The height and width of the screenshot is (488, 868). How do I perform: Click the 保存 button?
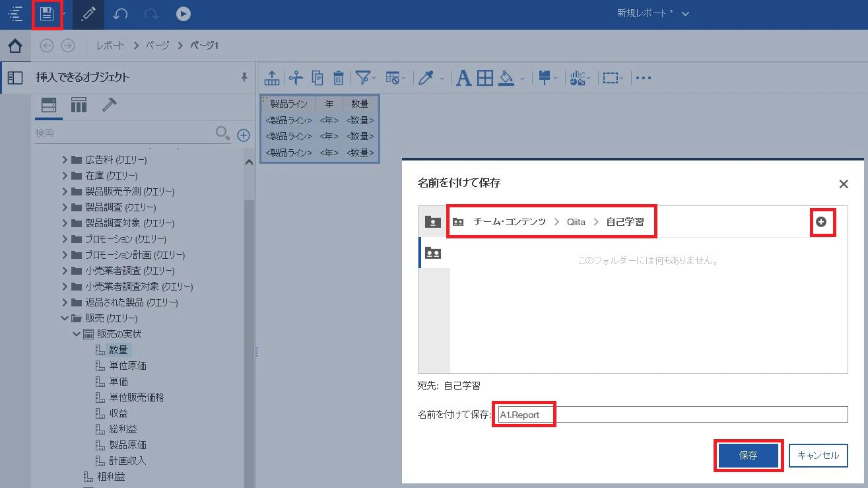tap(749, 456)
